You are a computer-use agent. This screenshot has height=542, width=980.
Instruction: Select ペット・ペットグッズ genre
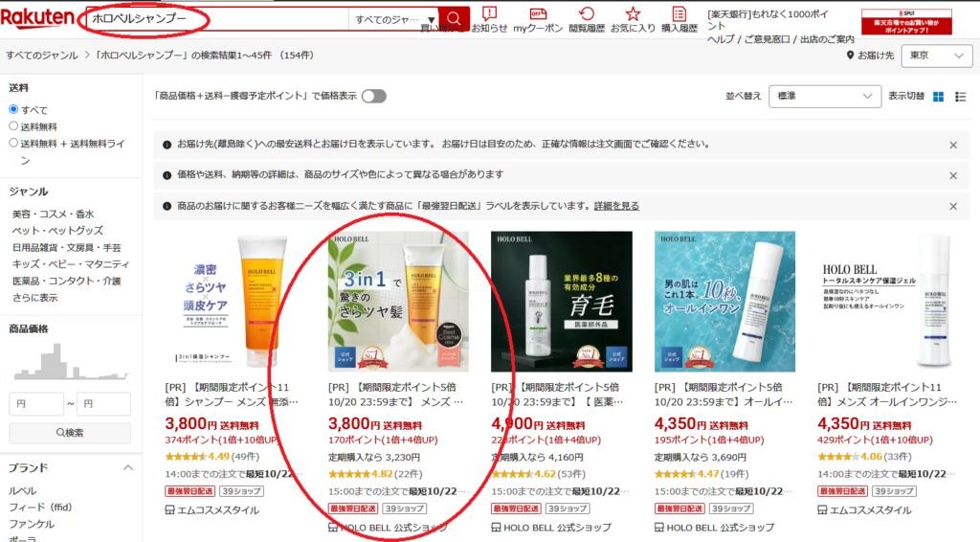point(56,231)
